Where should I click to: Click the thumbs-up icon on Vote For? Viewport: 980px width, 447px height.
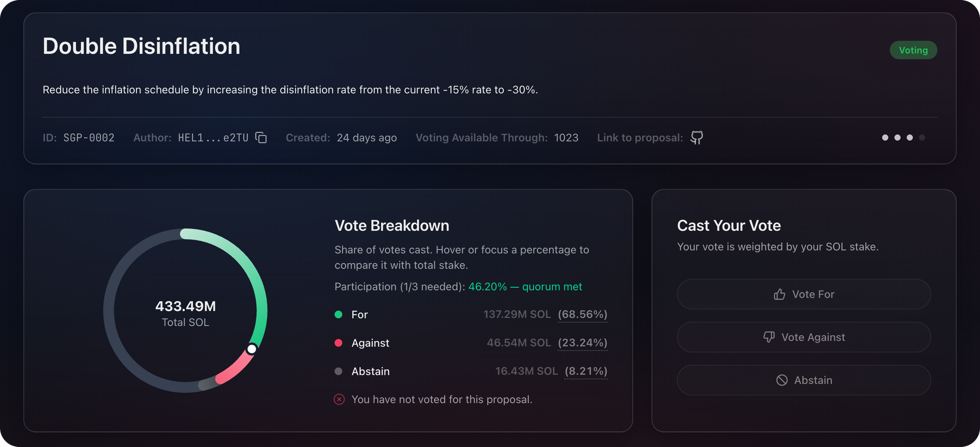(x=779, y=294)
